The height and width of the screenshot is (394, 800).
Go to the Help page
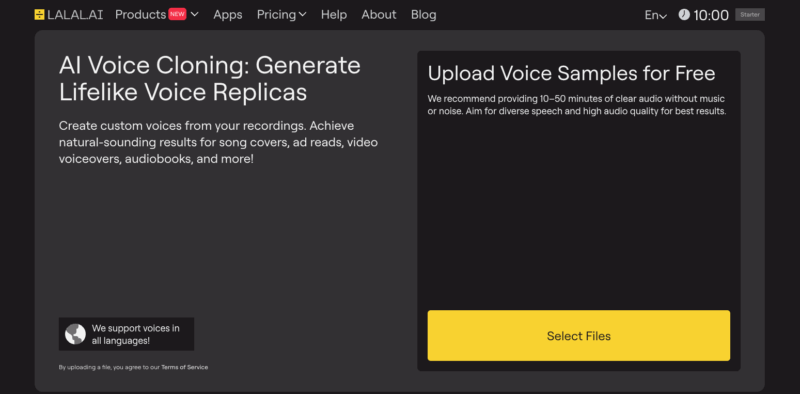coord(334,15)
